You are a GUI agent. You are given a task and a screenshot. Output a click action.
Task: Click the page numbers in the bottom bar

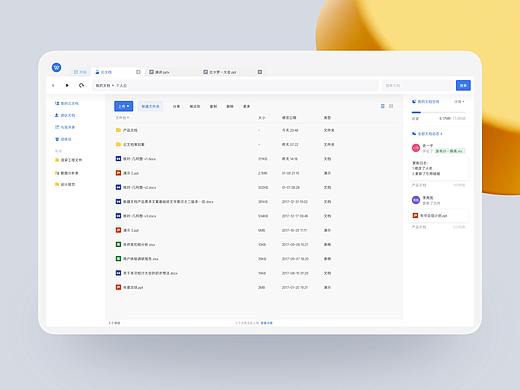pyautogui.click(x=247, y=323)
